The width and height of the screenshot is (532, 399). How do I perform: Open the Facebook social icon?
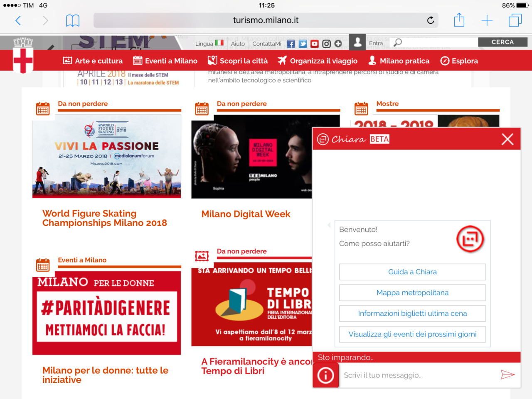coord(291,44)
